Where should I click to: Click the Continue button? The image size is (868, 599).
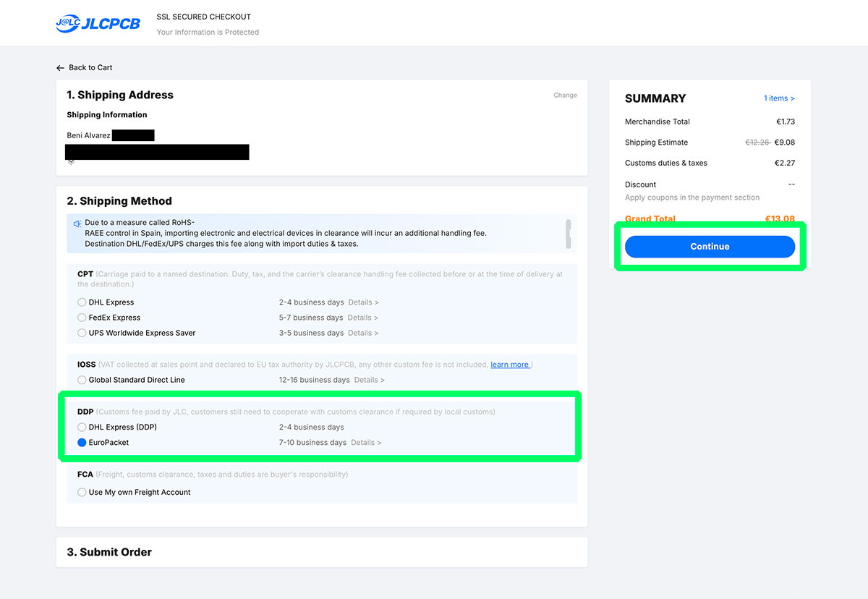710,247
